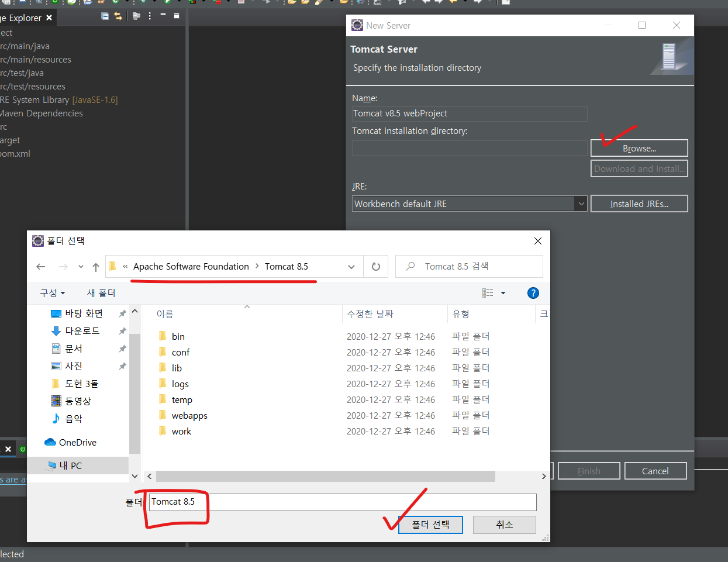Select Maven Dependencies in Package Explorer

[41, 113]
